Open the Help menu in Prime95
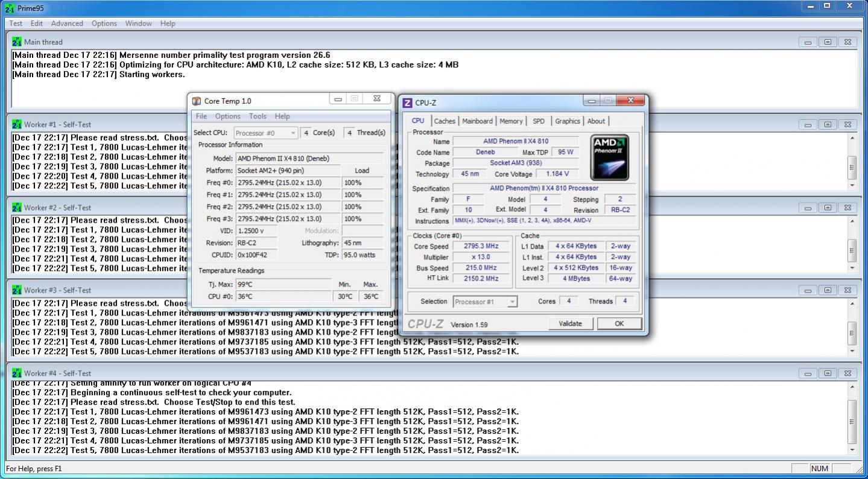 (x=168, y=24)
